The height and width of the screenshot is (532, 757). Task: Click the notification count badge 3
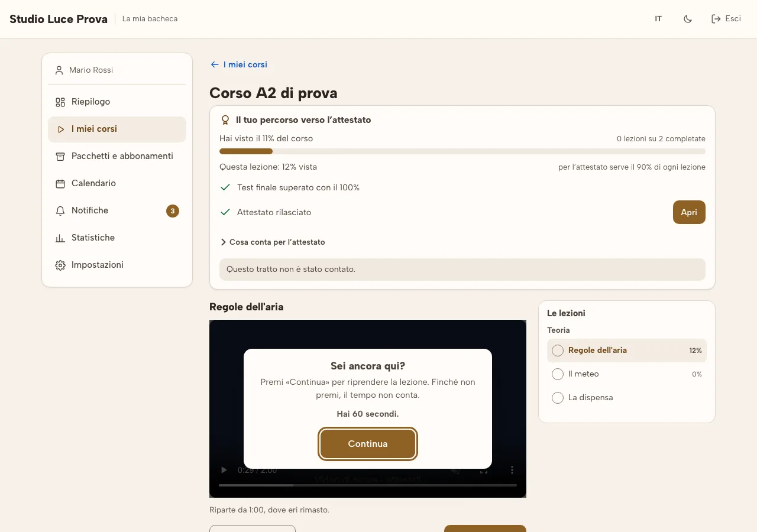click(173, 211)
